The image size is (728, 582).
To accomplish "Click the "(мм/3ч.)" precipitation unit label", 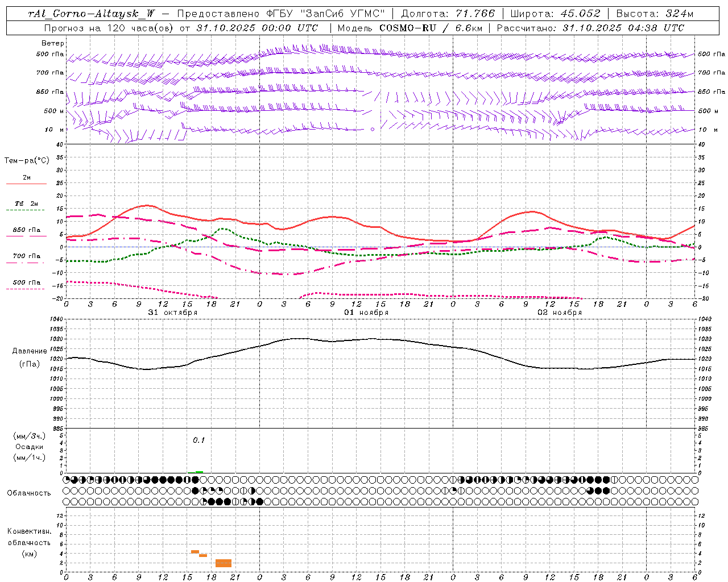I will coord(30,436).
